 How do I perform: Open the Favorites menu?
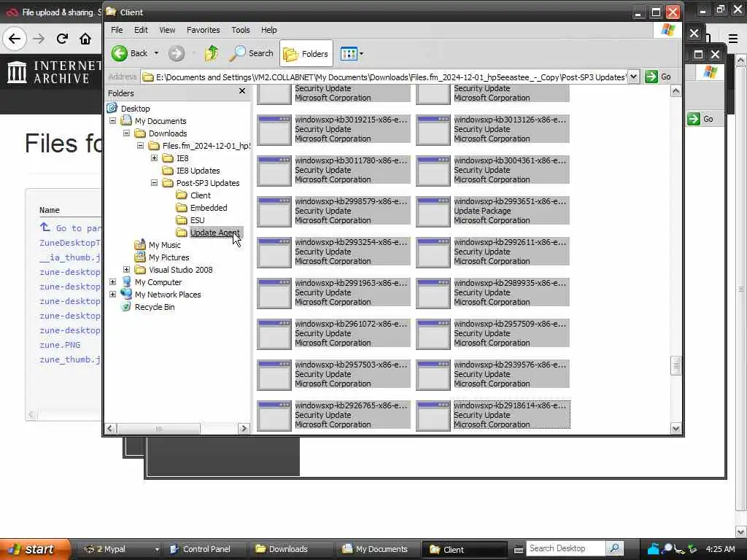pyautogui.click(x=204, y=29)
